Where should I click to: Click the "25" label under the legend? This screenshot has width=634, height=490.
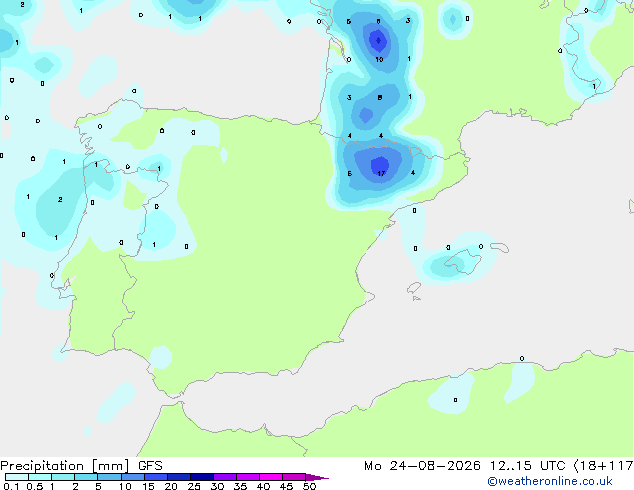pyautogui.click(x=194, y=486)
